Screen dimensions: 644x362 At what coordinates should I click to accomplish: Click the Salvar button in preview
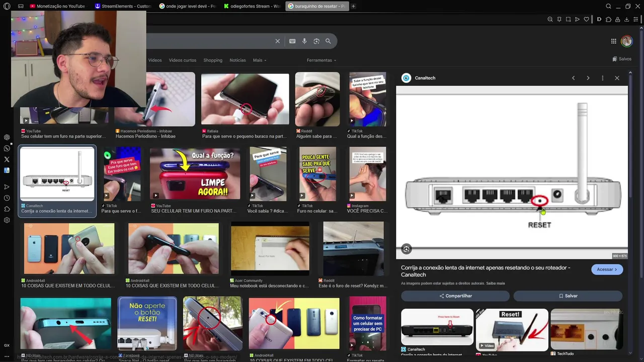[568, 296]
